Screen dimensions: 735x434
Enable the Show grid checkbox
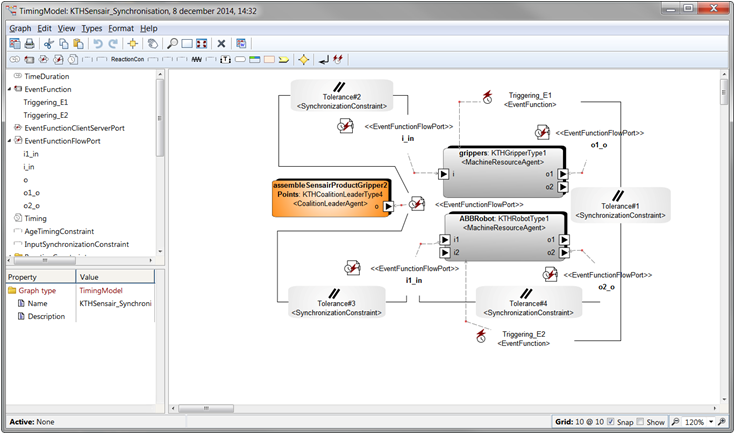click(x=640, y=422)
